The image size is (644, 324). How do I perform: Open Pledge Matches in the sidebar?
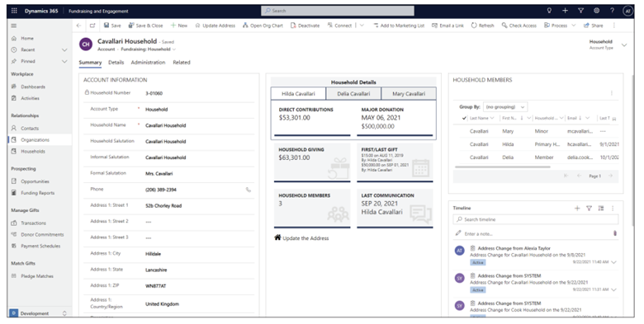[x=37, y=276]
